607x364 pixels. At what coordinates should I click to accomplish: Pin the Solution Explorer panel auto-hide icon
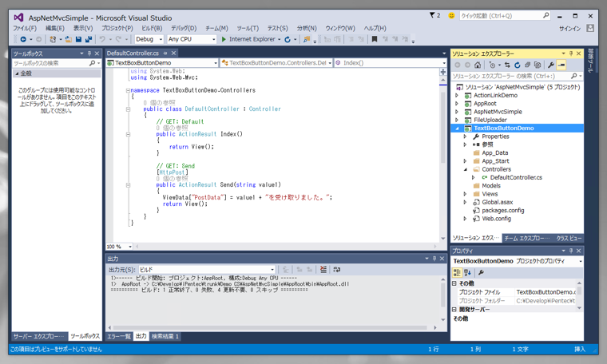coord(571,53)
